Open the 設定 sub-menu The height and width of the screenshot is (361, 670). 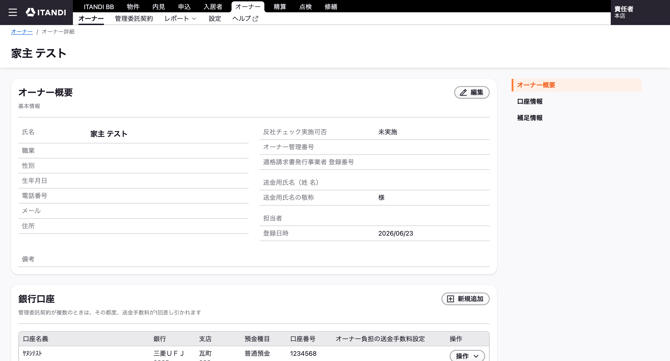pos(215,19)
